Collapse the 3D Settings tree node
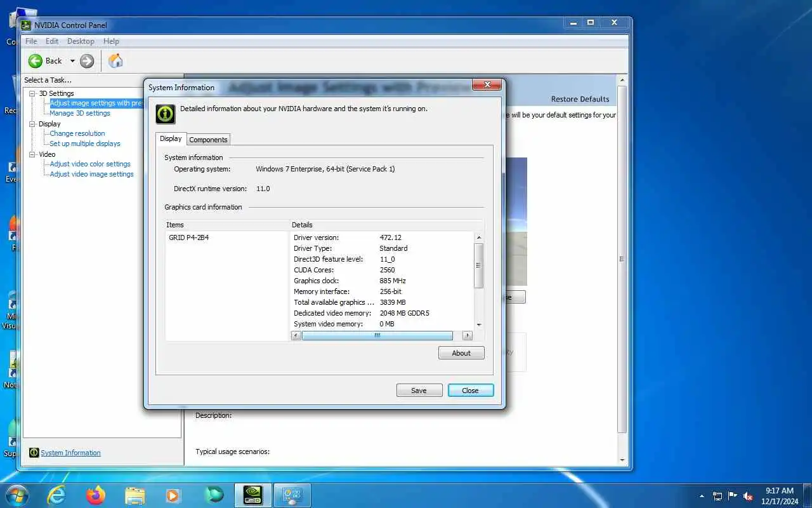The image size is (812, 508). pos(32,93)
